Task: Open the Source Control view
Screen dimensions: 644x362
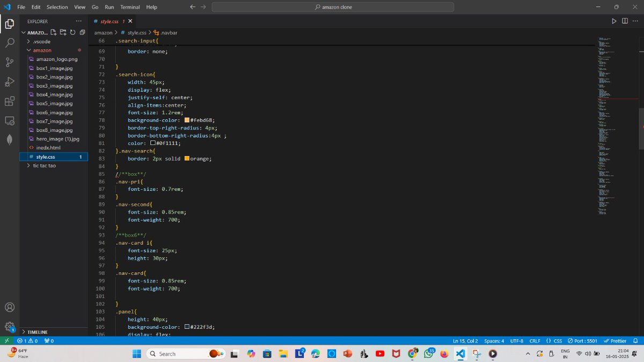Action: pyautogui.click(x=10, y=62)
